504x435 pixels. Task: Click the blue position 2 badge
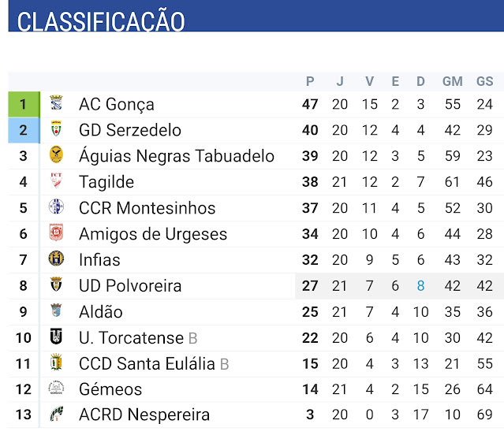tap(24, 130)
